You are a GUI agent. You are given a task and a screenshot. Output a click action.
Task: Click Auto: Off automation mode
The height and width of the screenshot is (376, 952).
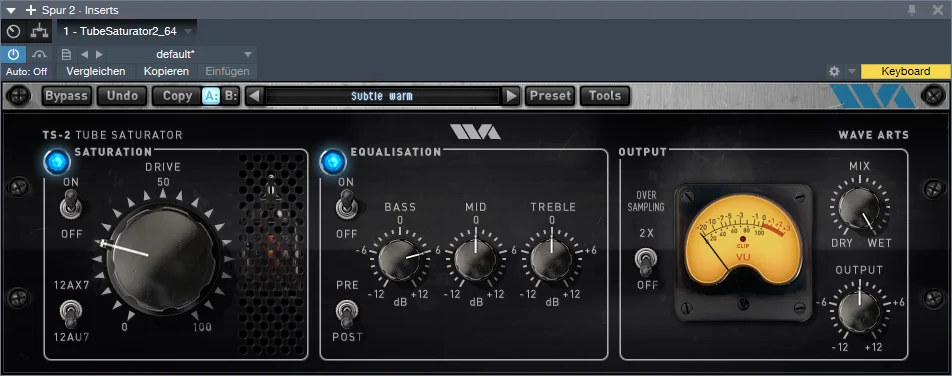coord(27,72)
